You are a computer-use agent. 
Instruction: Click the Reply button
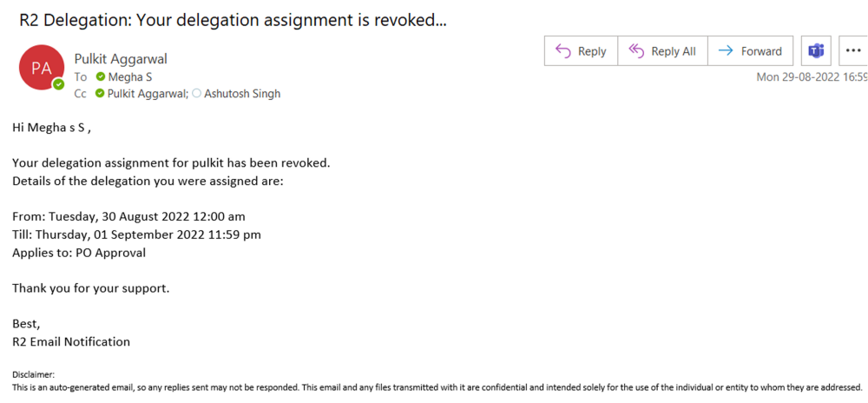tap(581, 51)
